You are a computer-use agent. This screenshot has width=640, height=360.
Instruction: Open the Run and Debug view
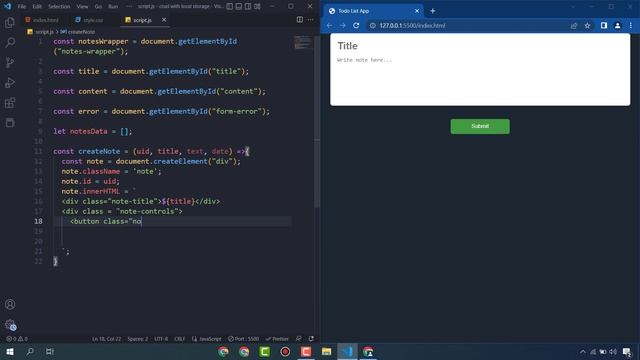10,82
